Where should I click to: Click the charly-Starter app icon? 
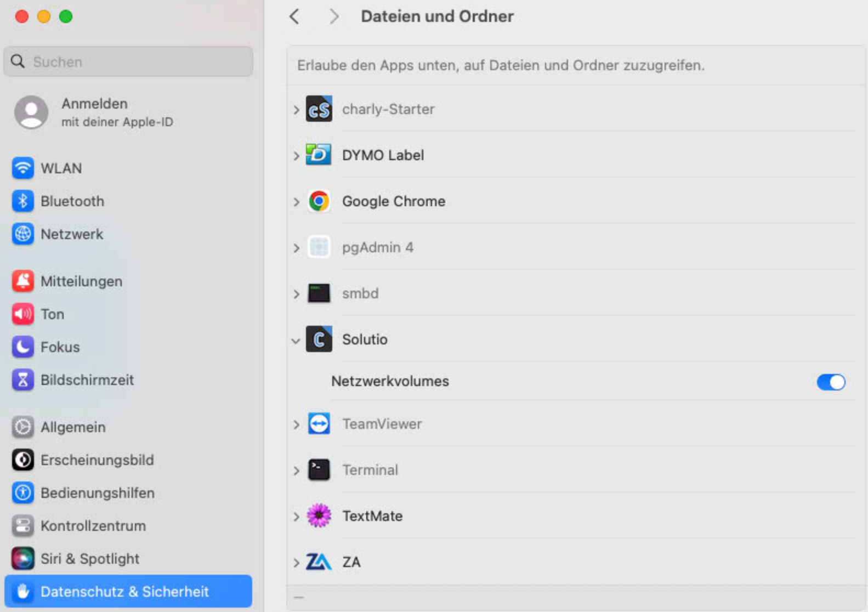point(319,109)
